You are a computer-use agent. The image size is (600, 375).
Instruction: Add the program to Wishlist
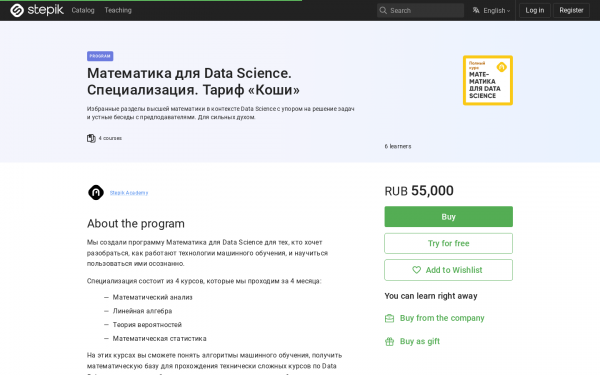coord(448,270)
